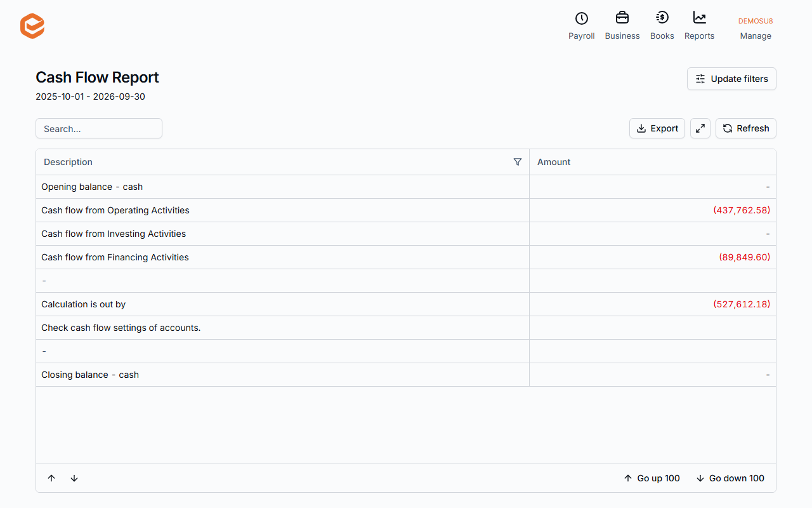812x508 pixels.
Task: Select the Calculation is out by row
Action: coord(406,304)
